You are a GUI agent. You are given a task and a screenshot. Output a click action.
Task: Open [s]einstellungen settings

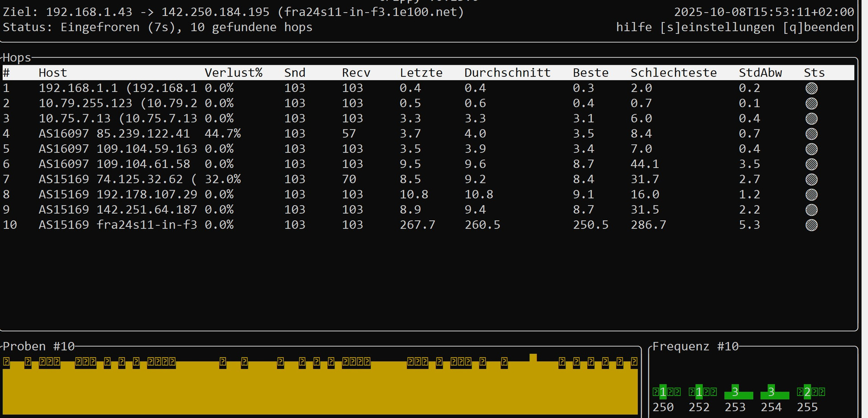tap(717, 27)
